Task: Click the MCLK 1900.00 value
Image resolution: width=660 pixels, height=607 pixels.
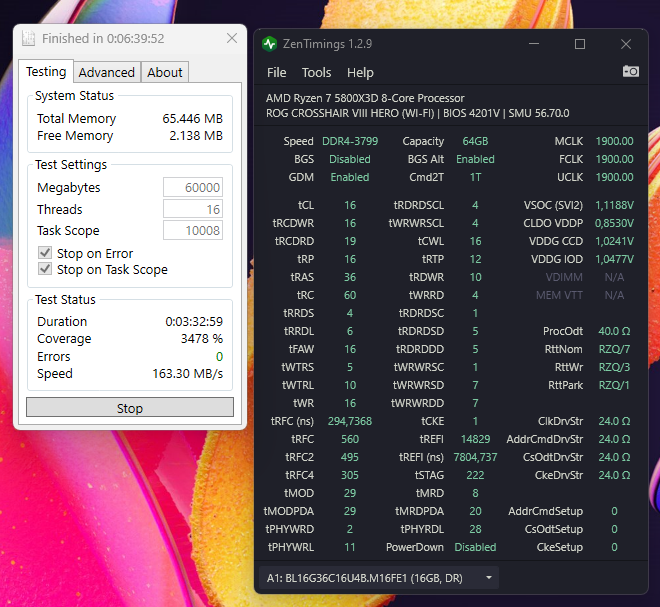Action: 614,141
